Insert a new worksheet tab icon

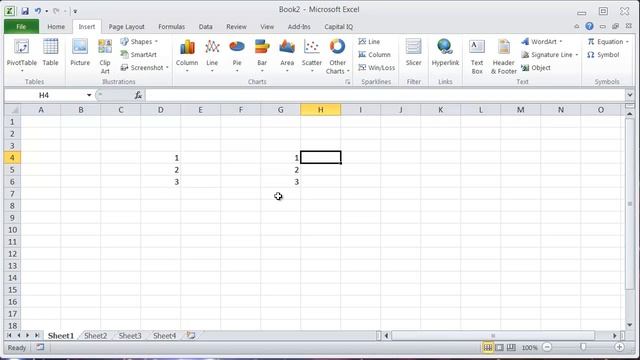click(191, 336)
